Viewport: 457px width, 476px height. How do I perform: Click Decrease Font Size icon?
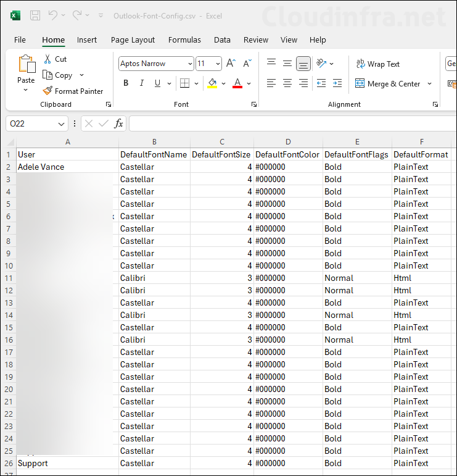[x=247, y=63]
